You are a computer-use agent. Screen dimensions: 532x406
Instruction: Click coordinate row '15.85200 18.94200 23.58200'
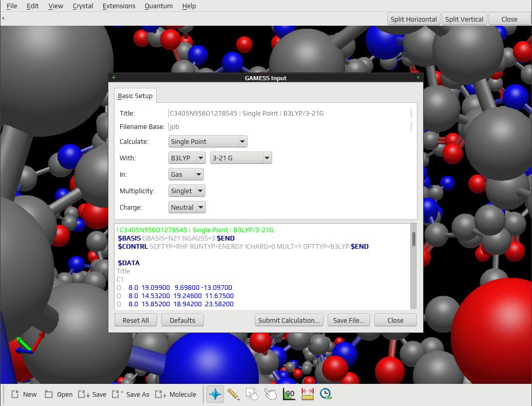(x=176, y=304)
